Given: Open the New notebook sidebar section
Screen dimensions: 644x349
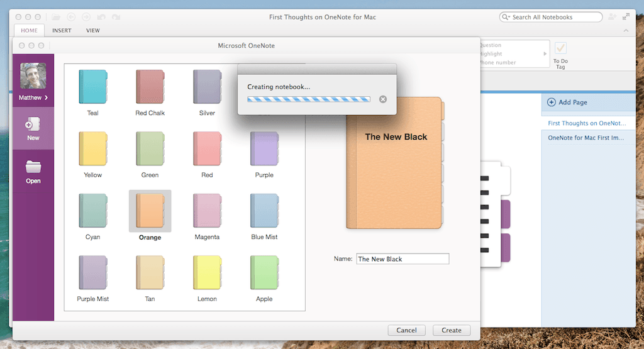Looking at the screenshot, I should [x=33, y=128].
